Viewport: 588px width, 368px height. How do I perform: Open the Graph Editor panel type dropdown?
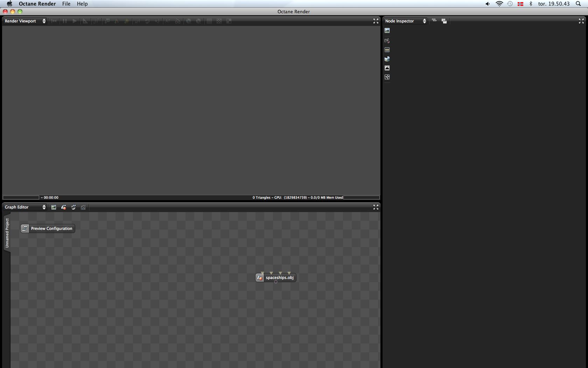tap(25, 207)
